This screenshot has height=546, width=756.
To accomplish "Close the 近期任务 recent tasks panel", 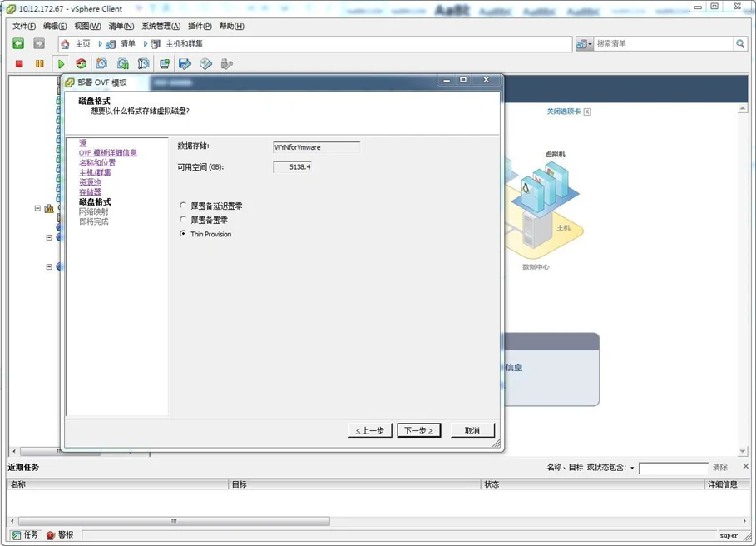I will 745,466.
